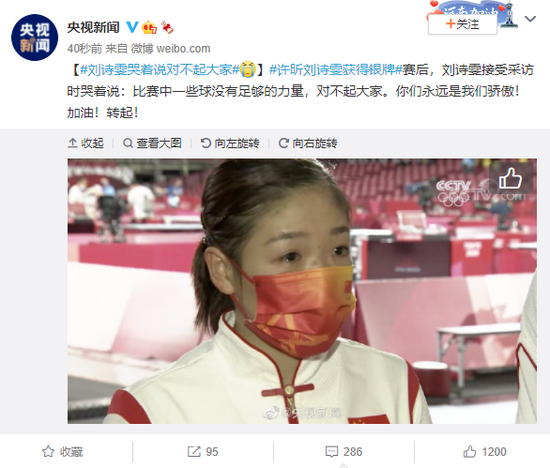The image size is (550, 468).
Task: Collapse the image with 收起
Action: click(86, 143)
